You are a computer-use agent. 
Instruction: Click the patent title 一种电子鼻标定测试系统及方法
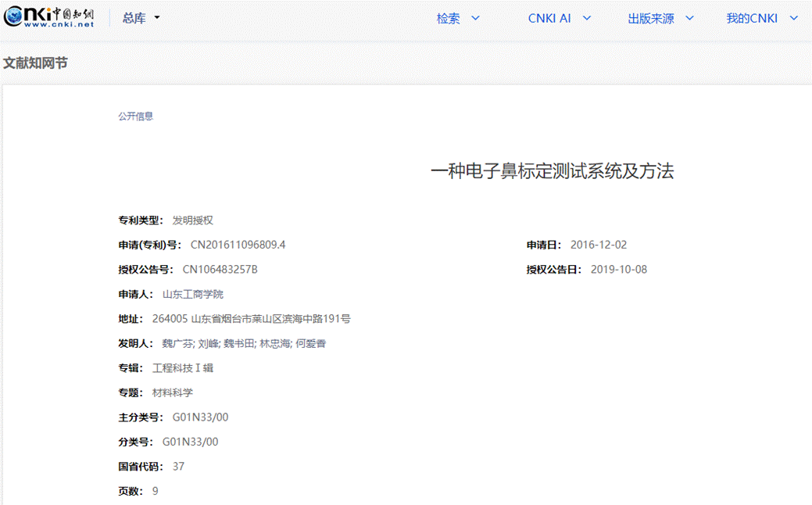click(552, 171)
